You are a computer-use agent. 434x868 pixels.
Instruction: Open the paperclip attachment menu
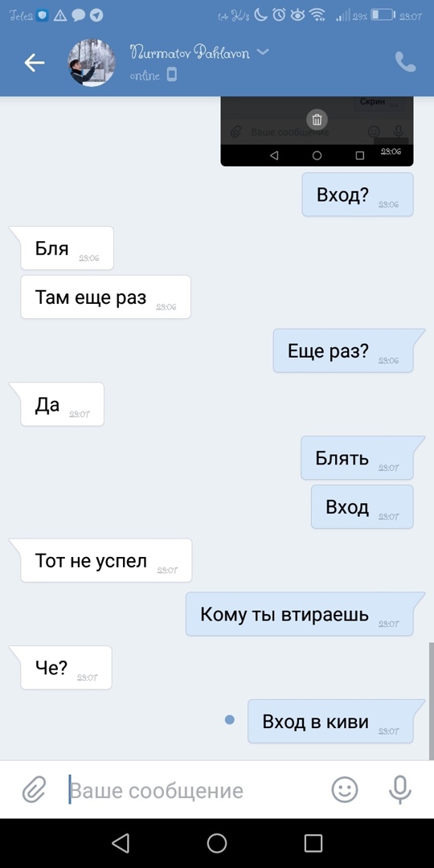point(34,789)
